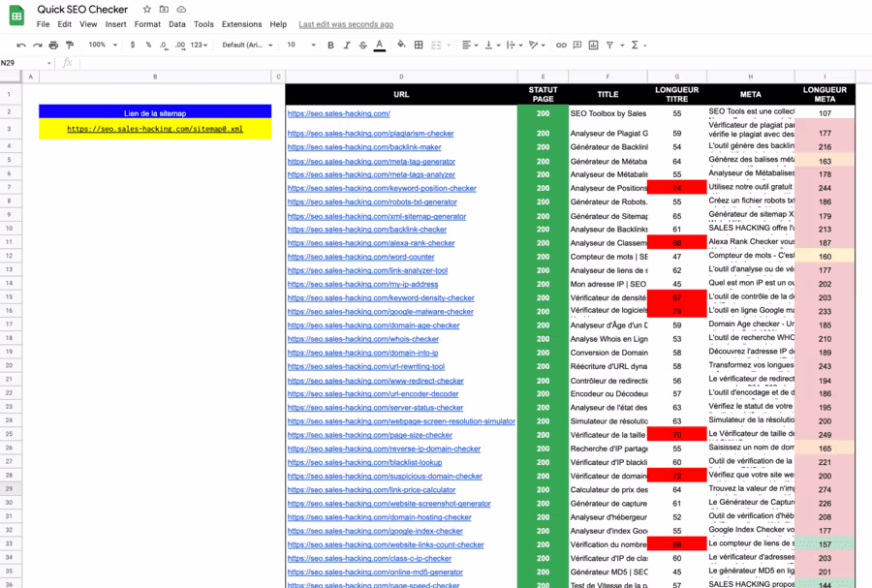The image size is (872, 588).
Task: Rename the Quick SEO Checker title
Action: point(82,10)
